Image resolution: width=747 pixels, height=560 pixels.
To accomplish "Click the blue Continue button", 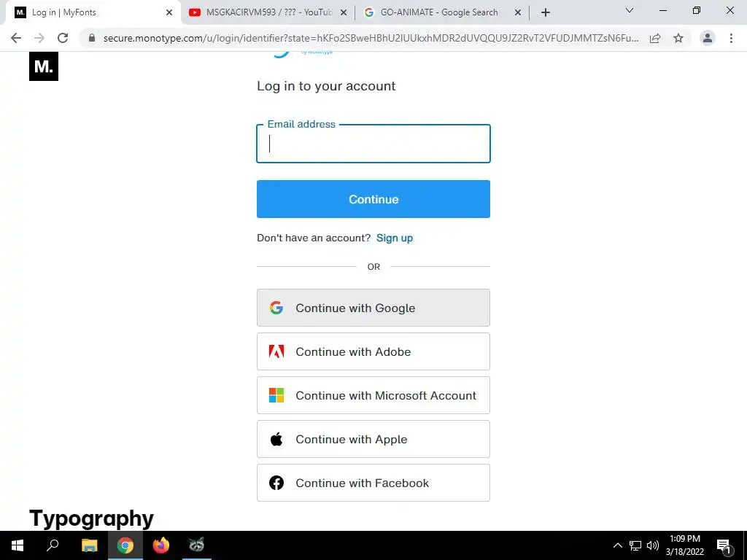I will pyautogui.click(x=373, y=199).
